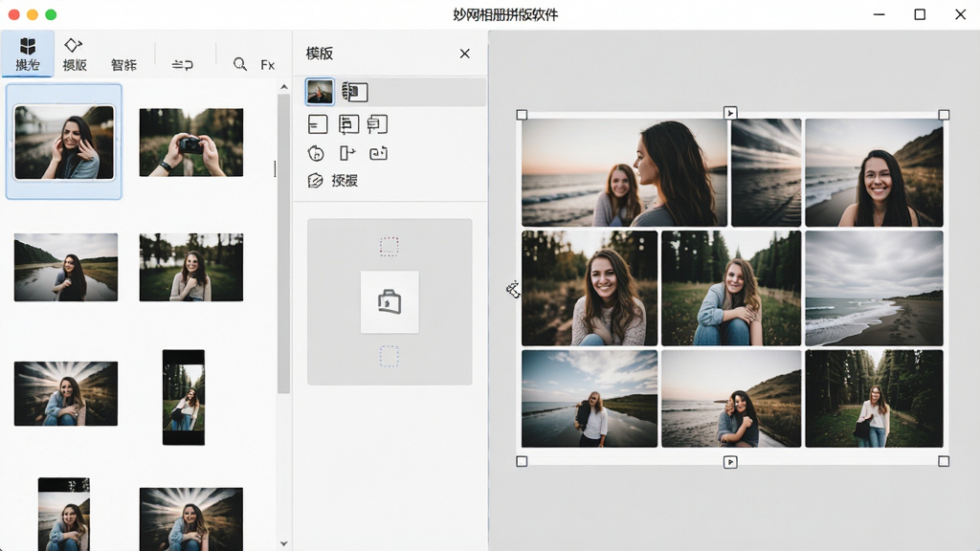
Task: Click the wrap-arrow icon in the top toolbar
Action: (x=183, y=64)
